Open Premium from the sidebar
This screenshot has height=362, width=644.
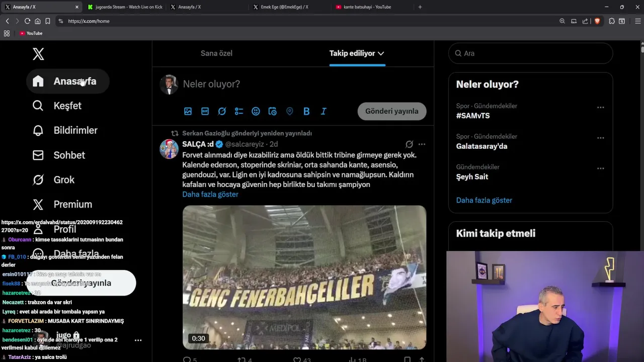coord(62,204)
